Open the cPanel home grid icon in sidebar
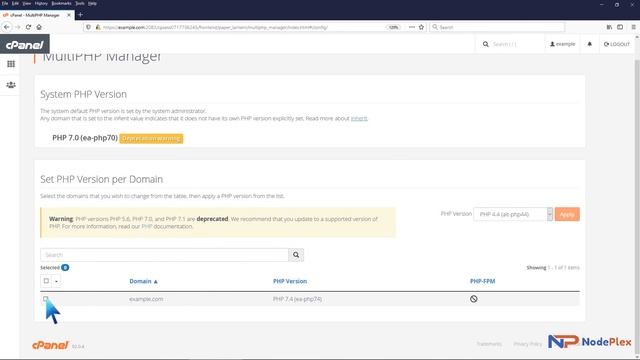640x360 pixels. click(x=11, y=64)
